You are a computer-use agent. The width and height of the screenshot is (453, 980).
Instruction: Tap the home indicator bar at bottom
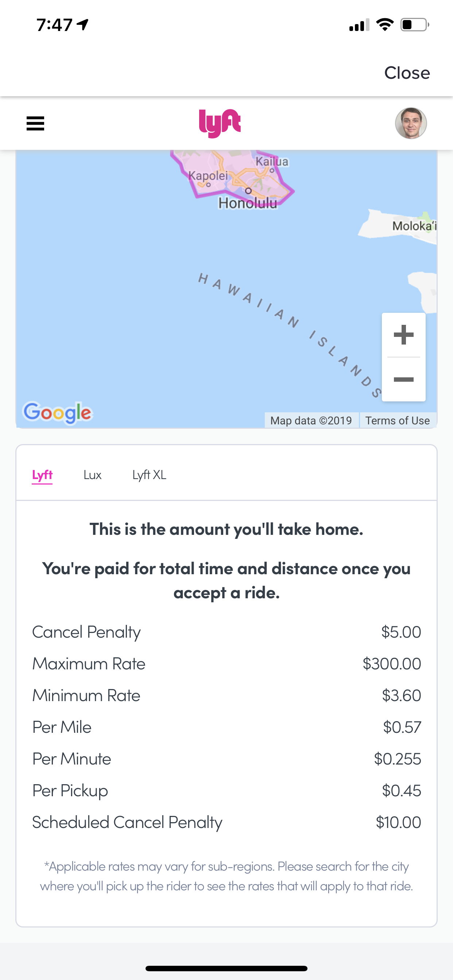(226, 968)
